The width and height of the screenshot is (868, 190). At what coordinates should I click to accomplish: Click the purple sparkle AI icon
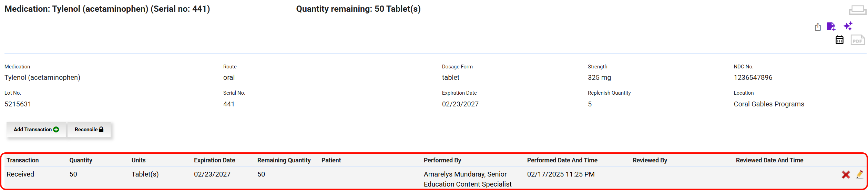848,26
